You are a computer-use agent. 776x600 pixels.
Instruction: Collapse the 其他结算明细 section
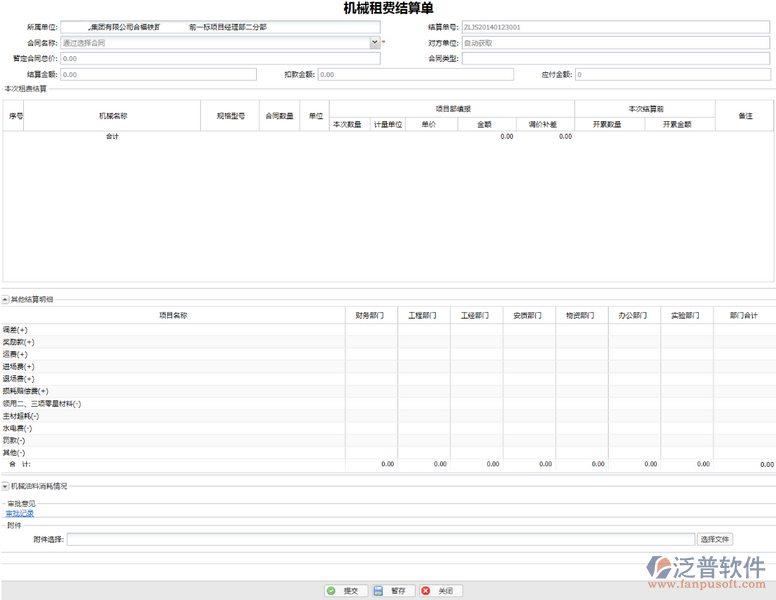click(5, 300)
